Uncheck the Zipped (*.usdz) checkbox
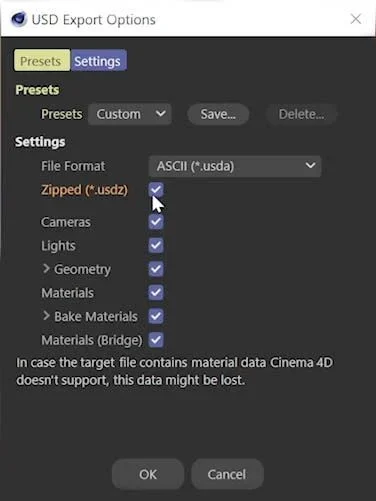376x501 pixels. click(156, 190)
